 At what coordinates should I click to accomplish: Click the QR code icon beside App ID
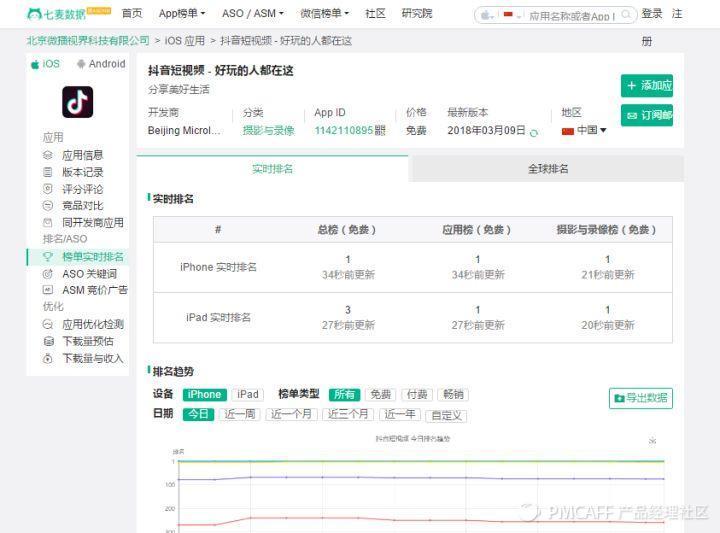[x=380, y=130]
